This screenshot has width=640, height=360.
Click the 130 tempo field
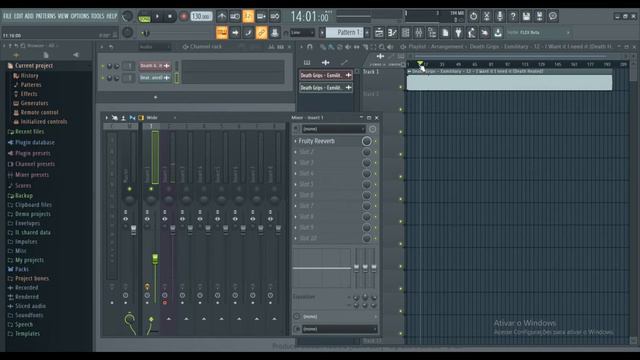201,17
